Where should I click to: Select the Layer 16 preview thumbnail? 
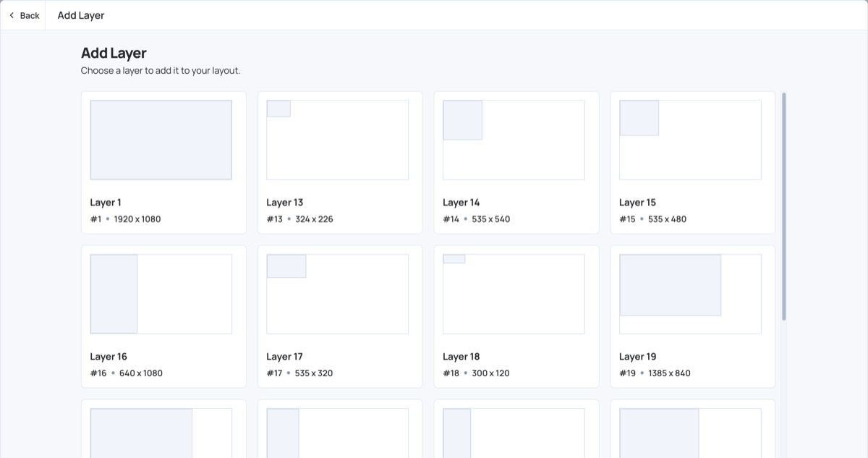coord(161,294)
